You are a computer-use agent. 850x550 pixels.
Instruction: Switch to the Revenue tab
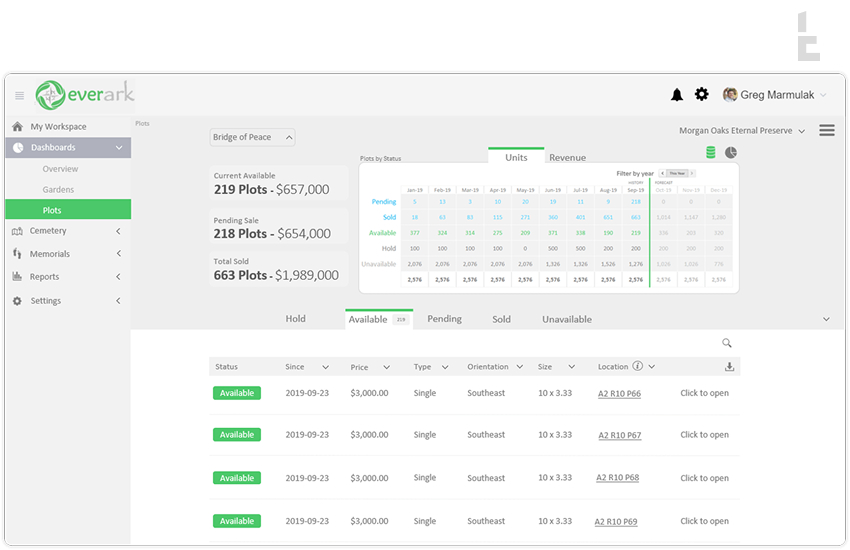567,158
